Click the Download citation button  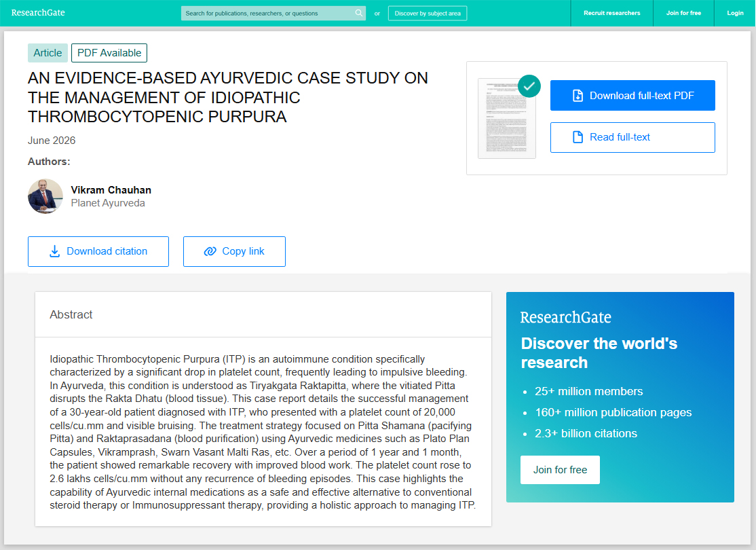tap(98, 251)
